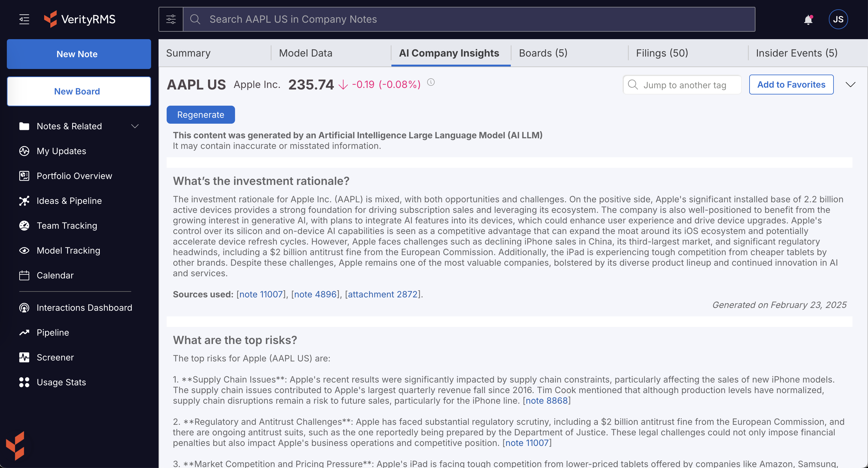
Task: Expand the Notes & Related chevron
Action: 135,126
